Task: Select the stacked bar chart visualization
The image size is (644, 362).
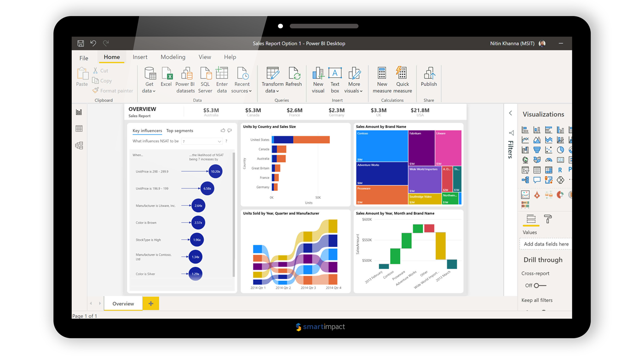Action: (525, 130)
